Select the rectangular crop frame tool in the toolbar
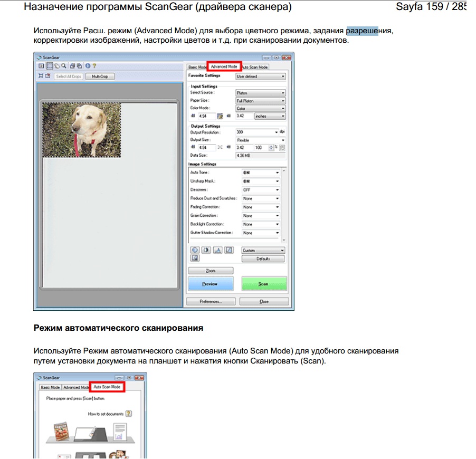The height and width of the screenshot is (459, 476). (x=49, y=66)
